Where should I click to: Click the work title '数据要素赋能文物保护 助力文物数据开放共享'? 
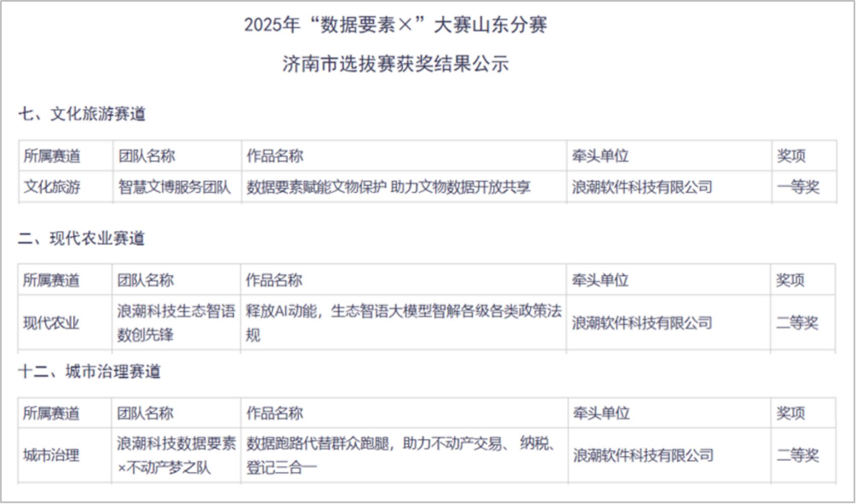[388, 187]
